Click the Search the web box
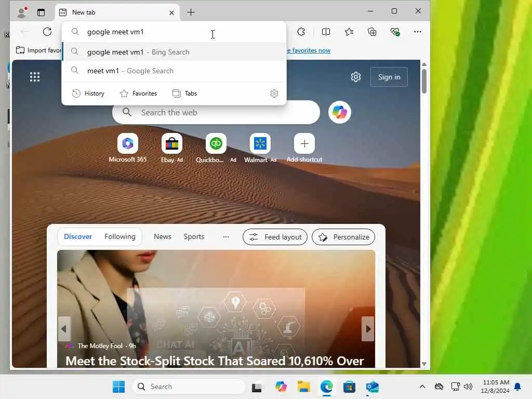Image resolution: width=532 pixels, height=399 pixels. click(x=216, y=112)
